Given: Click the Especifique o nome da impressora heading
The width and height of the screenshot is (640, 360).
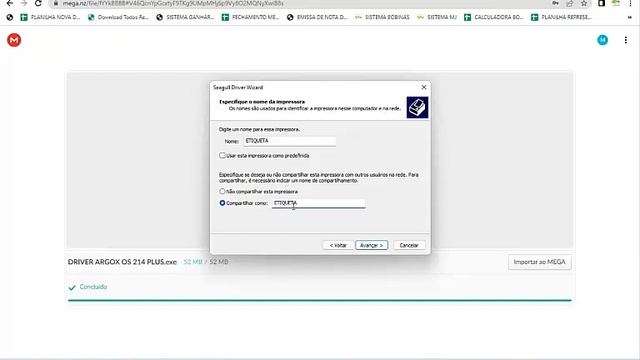Looking at the screenshot, I should tap(262, 102).
